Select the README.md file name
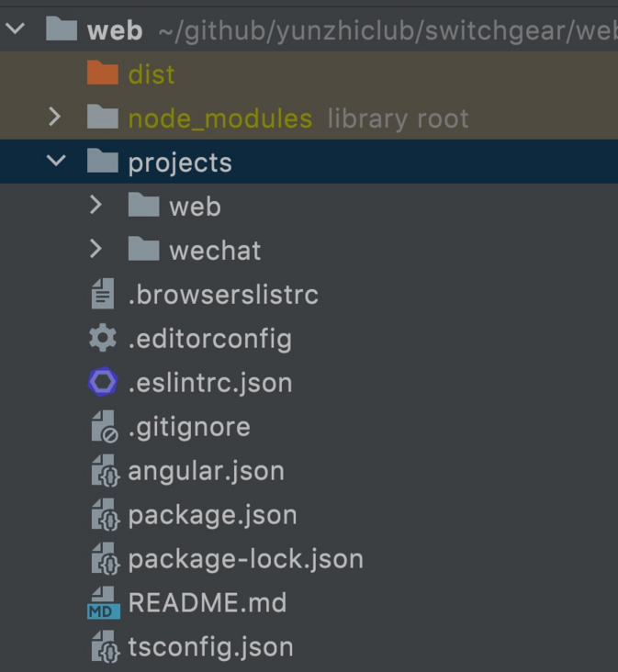Viewport: 618px width, 672px height. click(208, 603)
